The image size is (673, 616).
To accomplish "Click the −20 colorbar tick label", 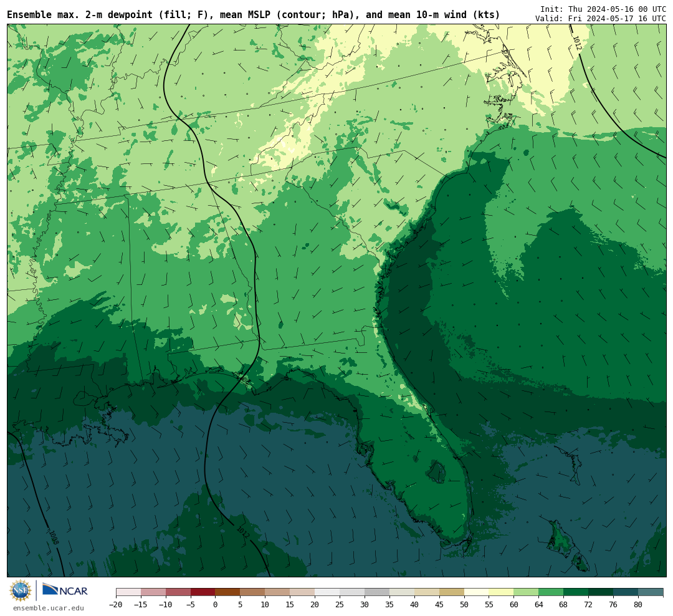I will tap(116, 604).
